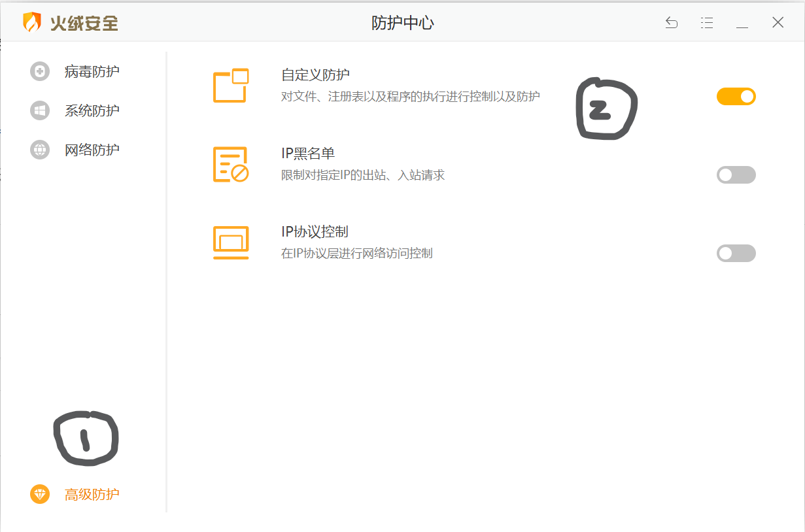Disable the 自定义防护 toggle switch

pyautogui.click(x=736, y=97)
